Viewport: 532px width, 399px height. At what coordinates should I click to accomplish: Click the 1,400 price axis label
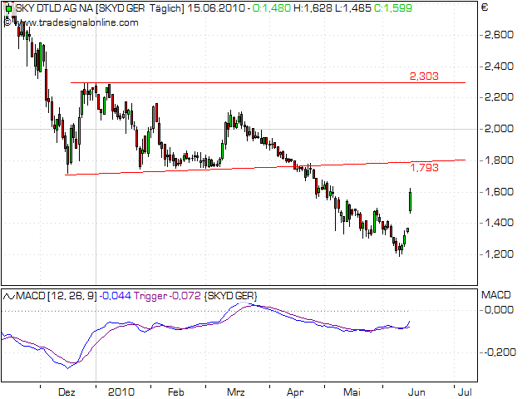(x=499, y=223)
